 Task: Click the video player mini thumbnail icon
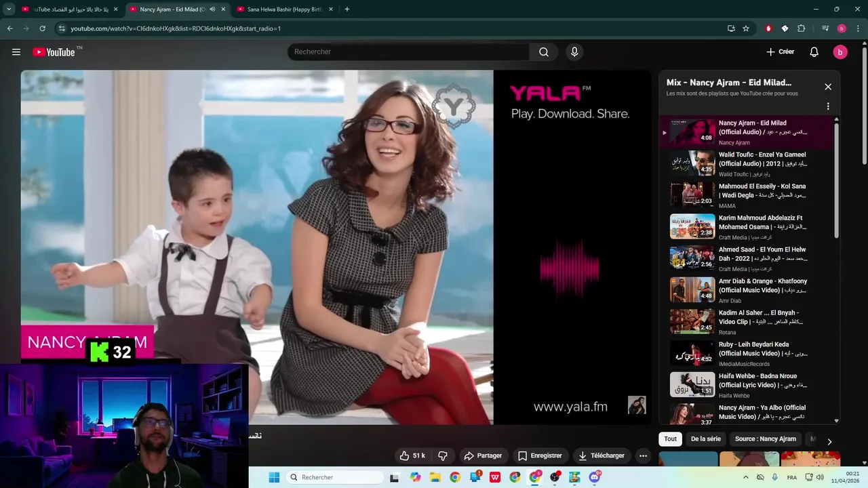[x=637, y=405]
